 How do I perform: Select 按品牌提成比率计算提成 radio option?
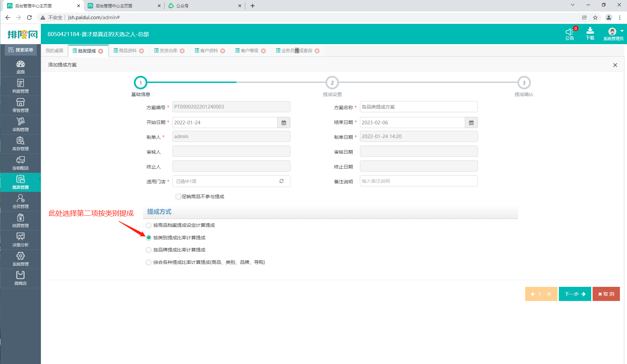(148, 250)
